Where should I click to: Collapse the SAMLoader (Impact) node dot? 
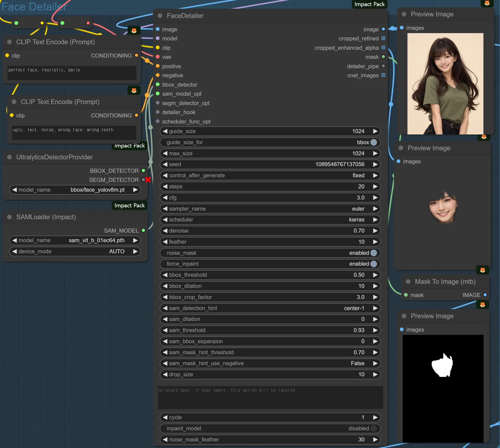tap(10, 217)
